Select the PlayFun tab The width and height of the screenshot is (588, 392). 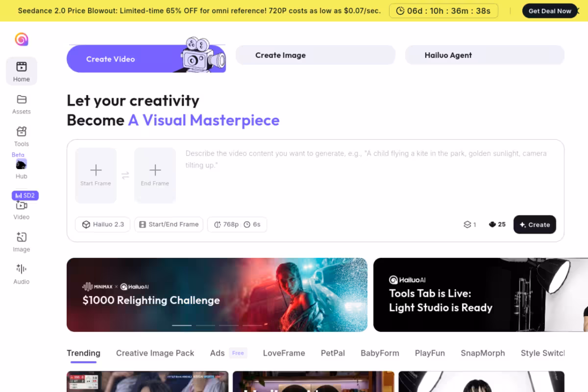430,353
